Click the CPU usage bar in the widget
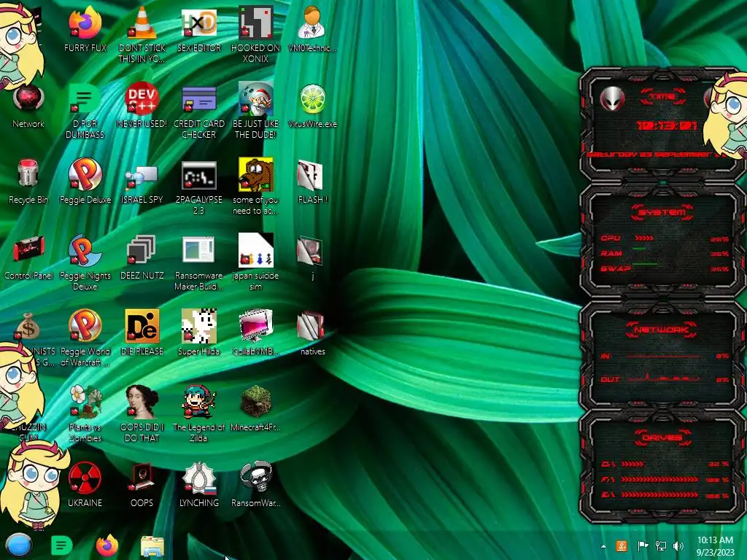 coord(644,238)
